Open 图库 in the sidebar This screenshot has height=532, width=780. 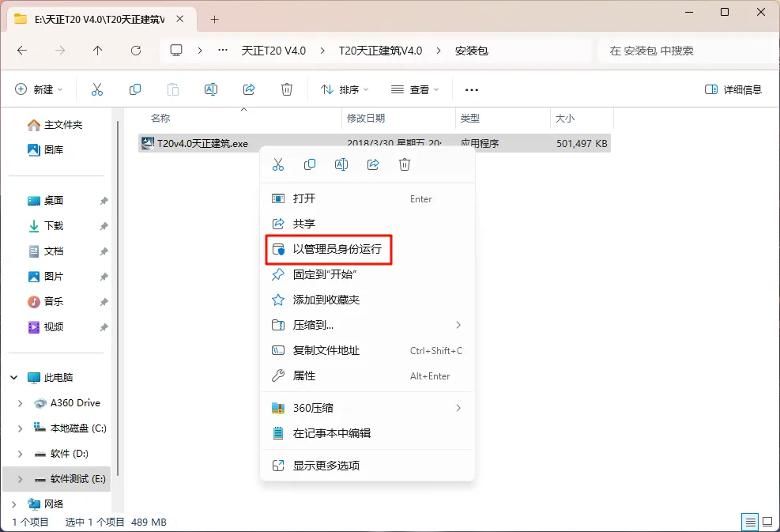pos(46,149)
